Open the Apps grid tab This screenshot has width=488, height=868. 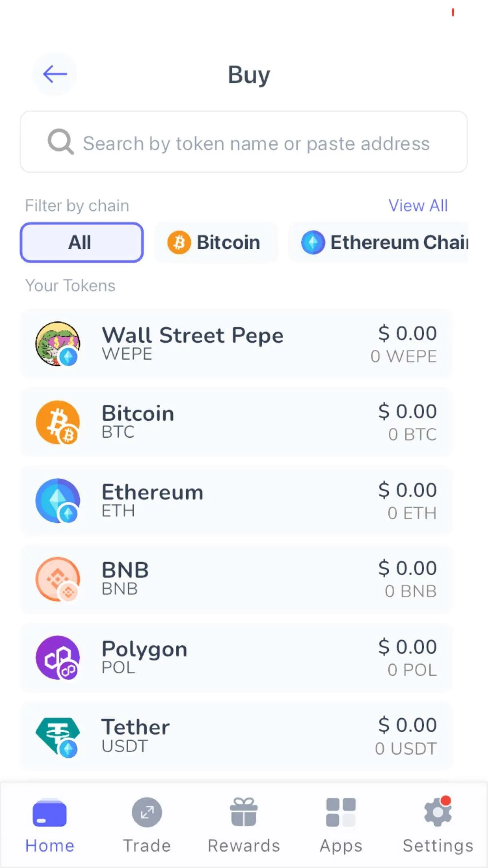pyautogui.click(x=341, y=825)
